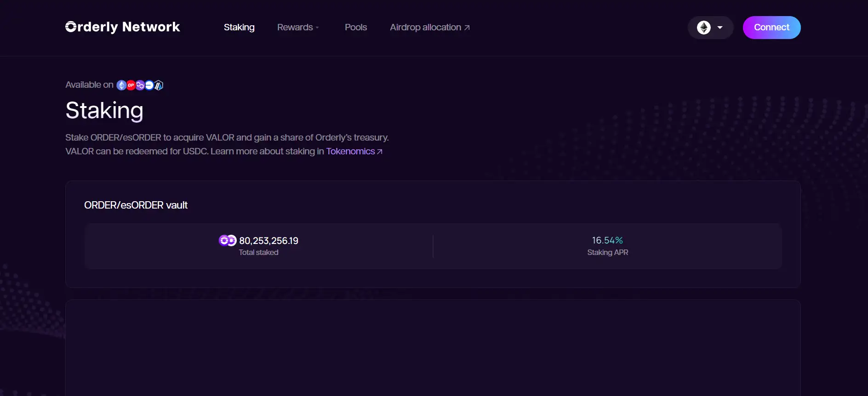This screenshot has width=868, height=396.
Task: Open the Staking tab
Action: (239, 28)
